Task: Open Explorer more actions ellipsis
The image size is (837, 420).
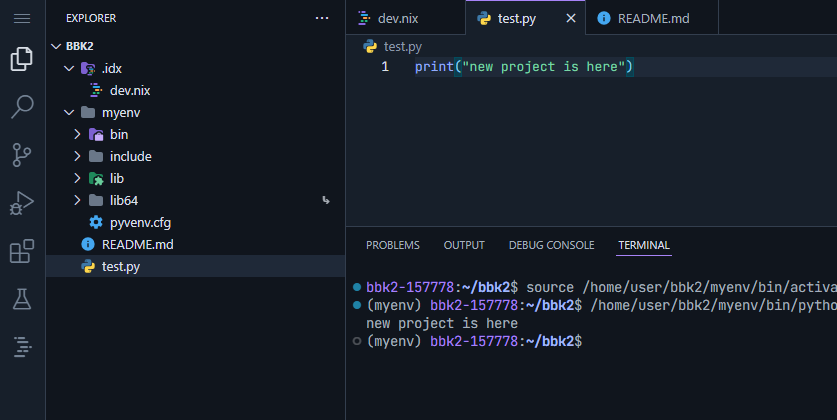Action: [x=322, y=18]
